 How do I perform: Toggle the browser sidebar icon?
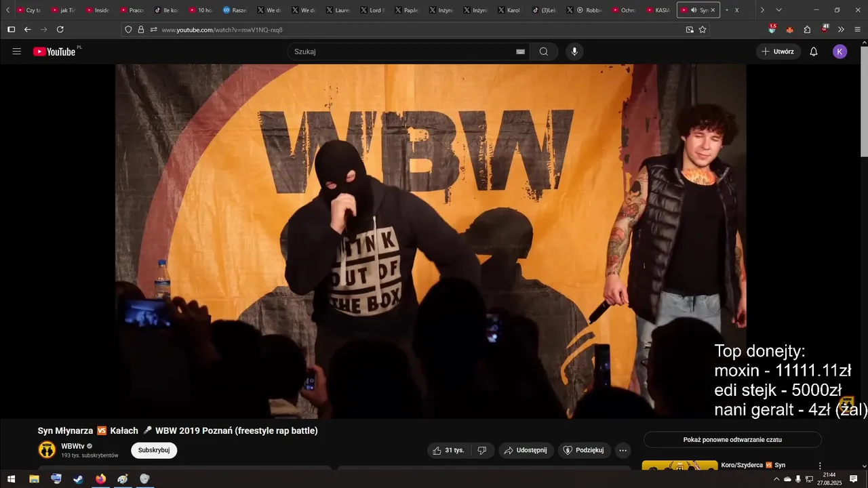pos(11,30)
